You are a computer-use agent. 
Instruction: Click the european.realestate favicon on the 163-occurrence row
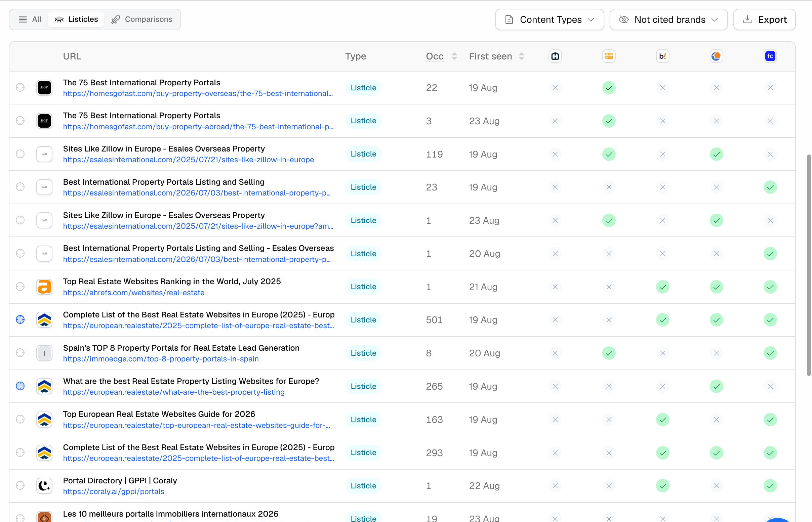(x=44, y=419)
